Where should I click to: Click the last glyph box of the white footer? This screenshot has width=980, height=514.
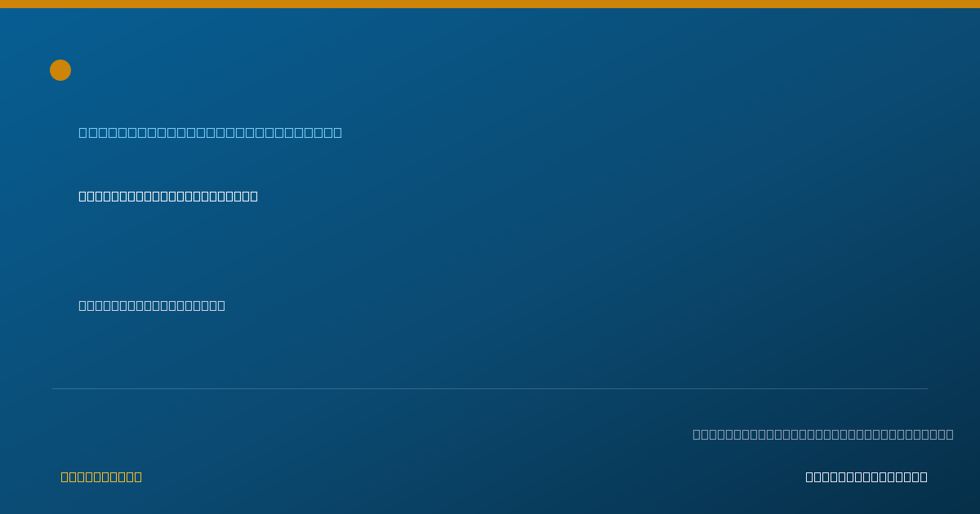(924, 476)
